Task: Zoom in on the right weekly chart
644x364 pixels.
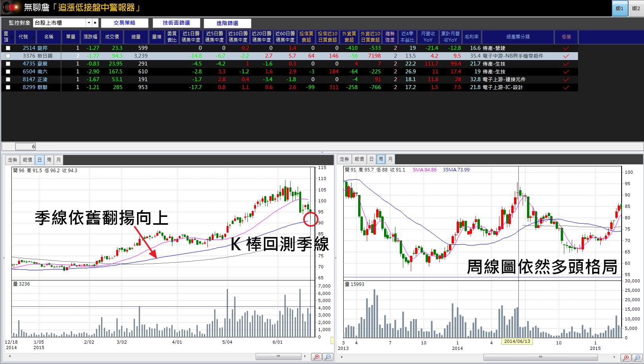Action: tap(626, 358)
